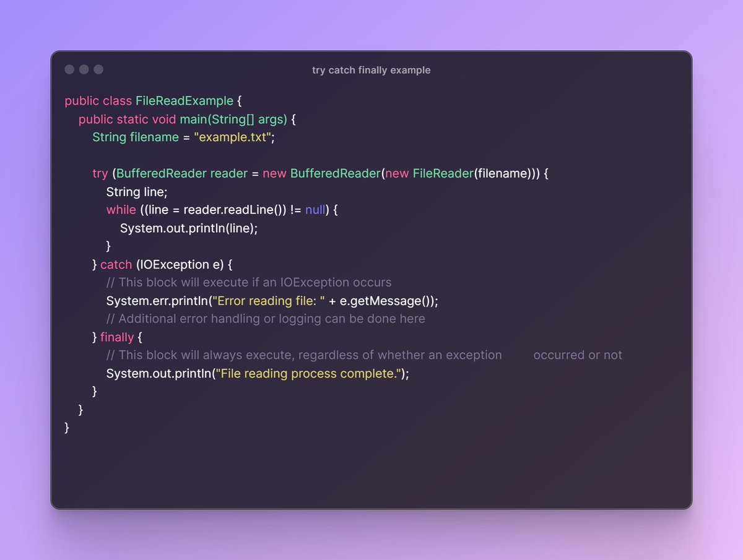Click the minimize dot in the window header
Viewport: 743px width, 560px height.
click(84, 69)
